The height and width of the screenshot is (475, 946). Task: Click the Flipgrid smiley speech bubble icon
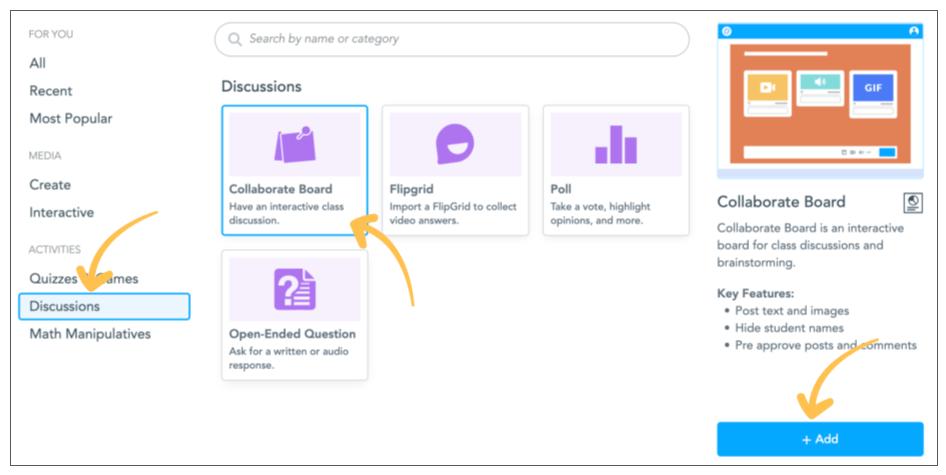click(455, 146)
